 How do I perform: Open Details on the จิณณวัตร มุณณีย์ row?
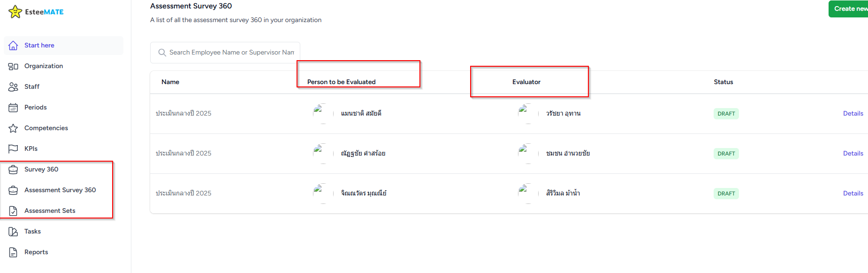click(x=853, y=193)
